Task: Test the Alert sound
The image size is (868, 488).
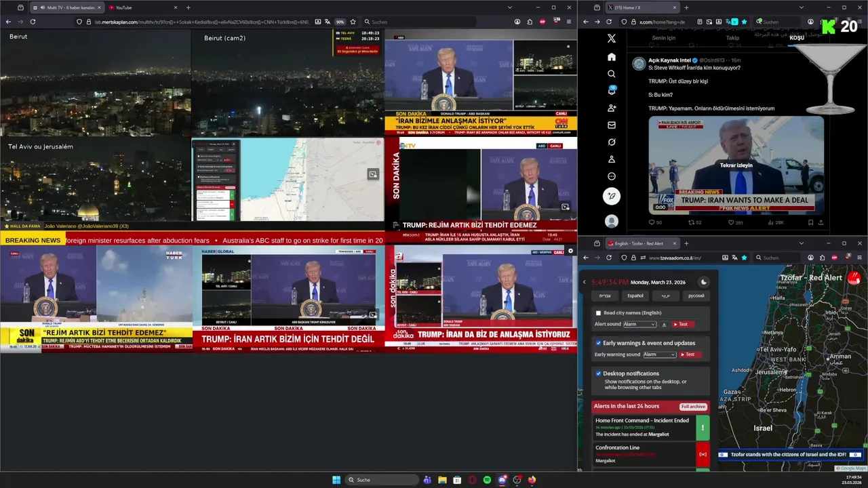Action: 684,325
